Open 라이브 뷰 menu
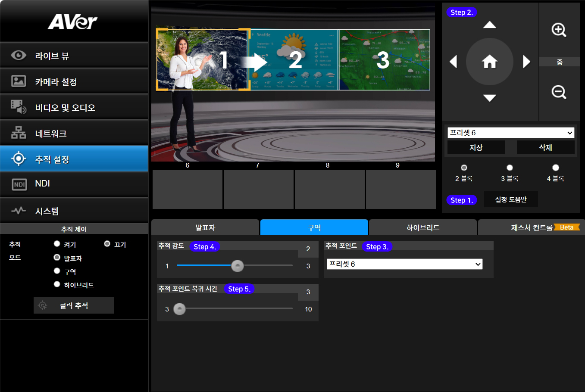Viewport: 585px width, 392px height. 74,55
